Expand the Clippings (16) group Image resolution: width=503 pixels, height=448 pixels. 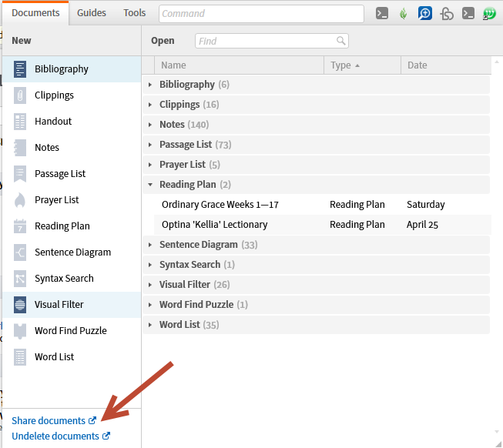[149, 105]
